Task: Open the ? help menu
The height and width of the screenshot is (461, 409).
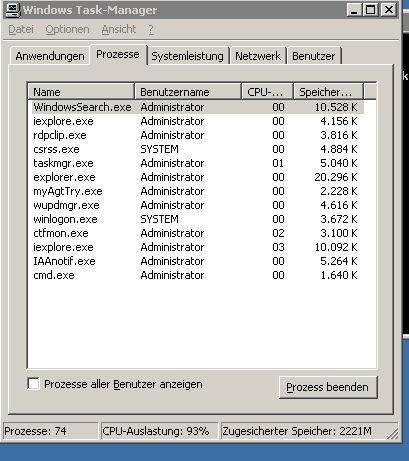Action: (x=151, y=29)
